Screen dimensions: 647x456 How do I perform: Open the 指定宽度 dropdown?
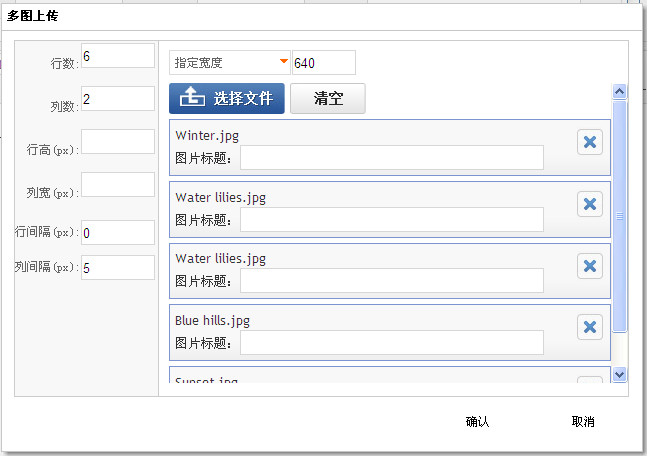pyautogui.click(x=229, y=63)
